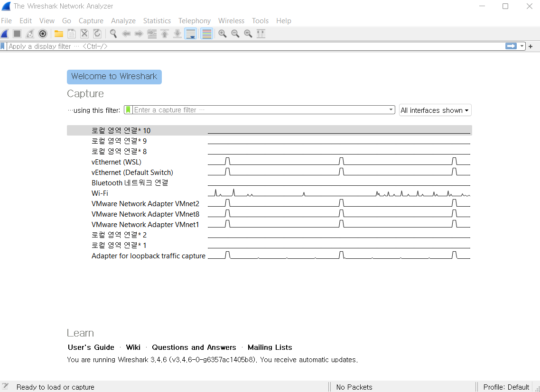Toggle auto scroll during live capture

[190, 34]
